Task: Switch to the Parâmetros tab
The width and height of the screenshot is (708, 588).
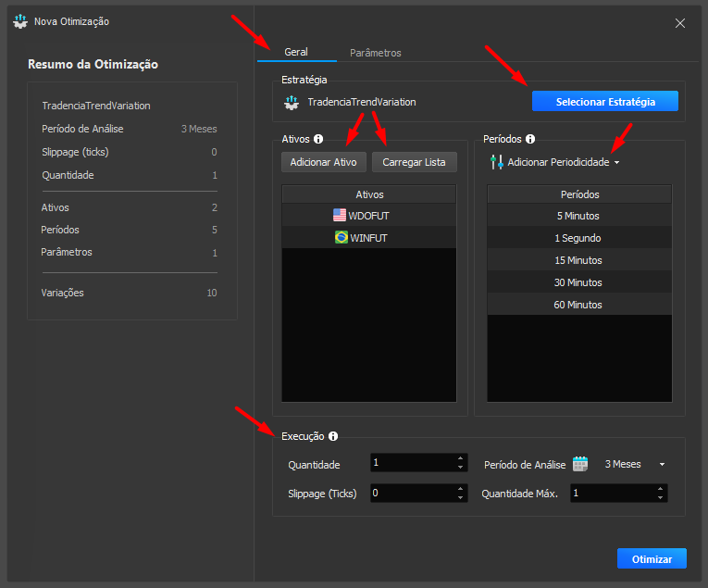Action: (375, 53)
